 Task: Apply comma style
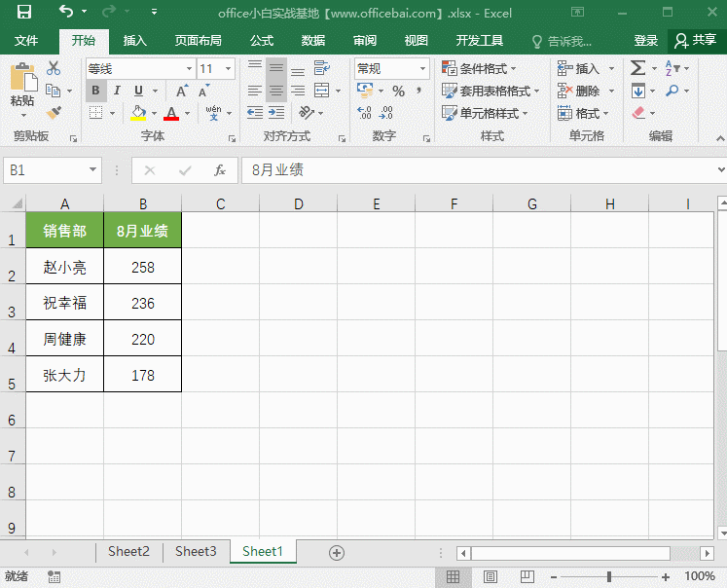coord(418,90)
